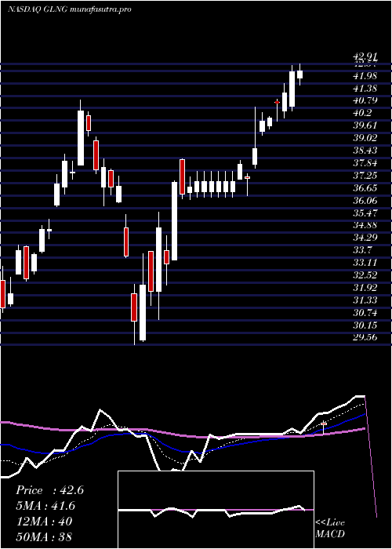The height and width of the screenshot is (549, 392).
Task: Click the 29.56 bottom price label
Action: pyautogui.click(x=365, y=338)
